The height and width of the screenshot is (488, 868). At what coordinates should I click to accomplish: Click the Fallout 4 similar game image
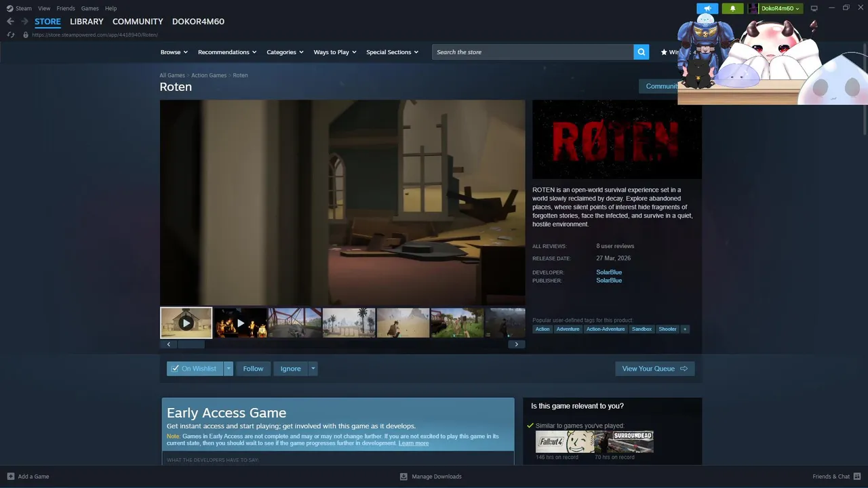[x=564, y=442]
